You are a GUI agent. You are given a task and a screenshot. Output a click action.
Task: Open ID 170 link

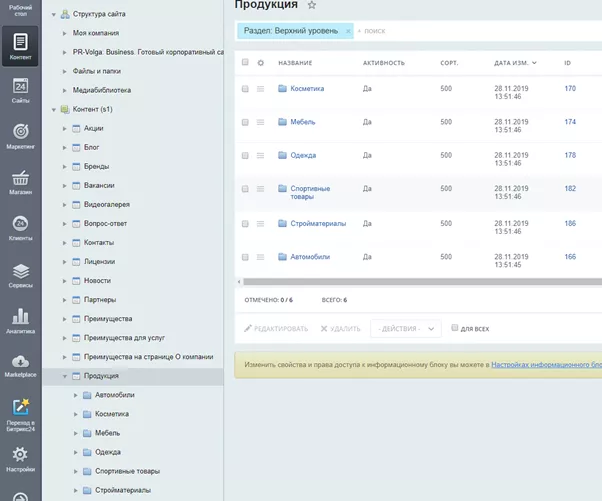[570, 89]
